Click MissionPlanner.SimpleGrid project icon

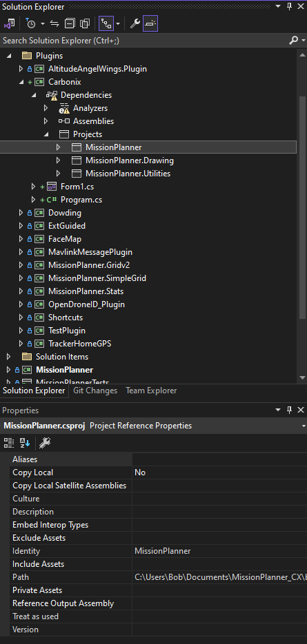pyautogui.click(x=39, y=278)
